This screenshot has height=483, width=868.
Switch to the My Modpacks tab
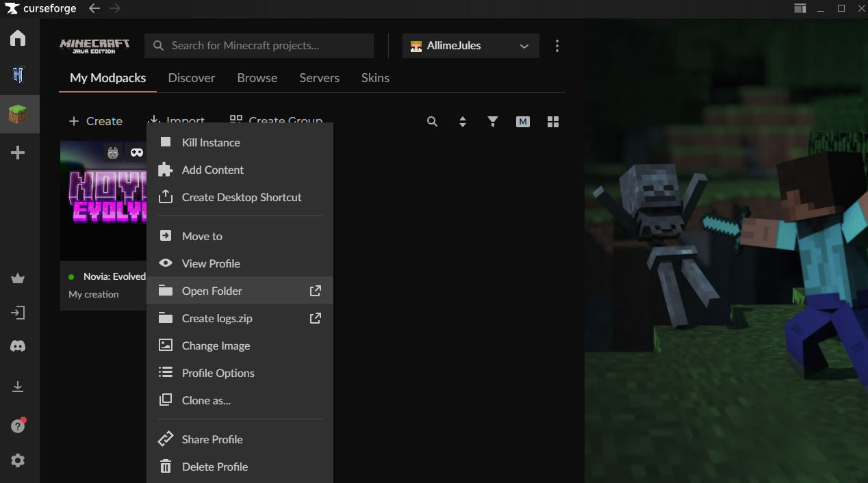107,78
